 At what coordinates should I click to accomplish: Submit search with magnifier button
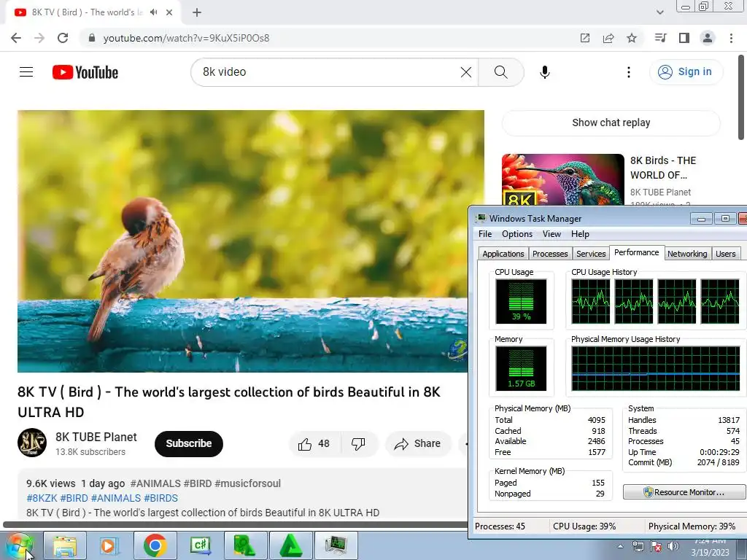[500, 72]
